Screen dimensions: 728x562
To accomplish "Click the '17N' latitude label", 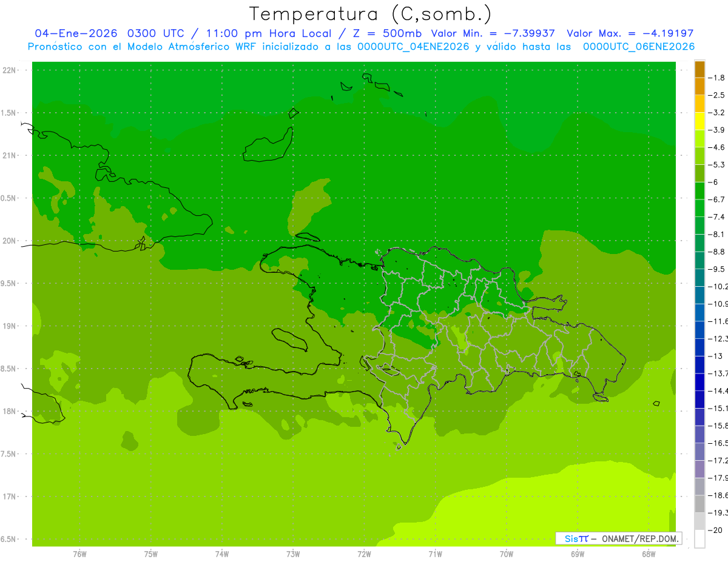I will click(10, 497).
